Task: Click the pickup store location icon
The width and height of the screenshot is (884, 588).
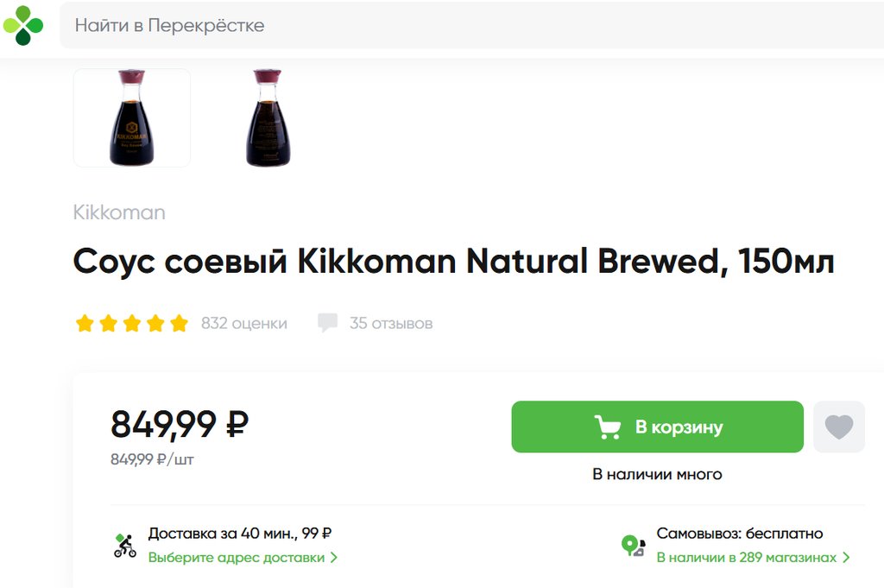Action: [x=633, y=546]
